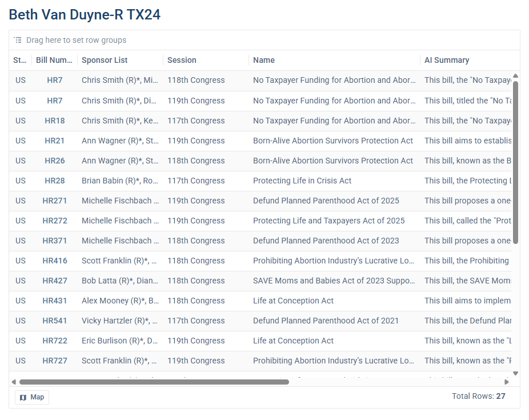
Task: Click the AI Summary column header
Action: click(x=447, y=60)
